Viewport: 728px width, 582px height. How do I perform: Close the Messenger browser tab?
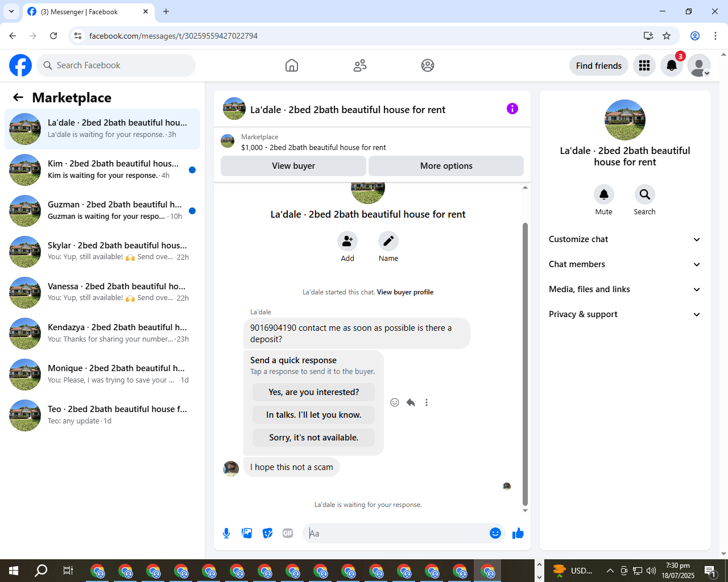click(x=146, y=11)
